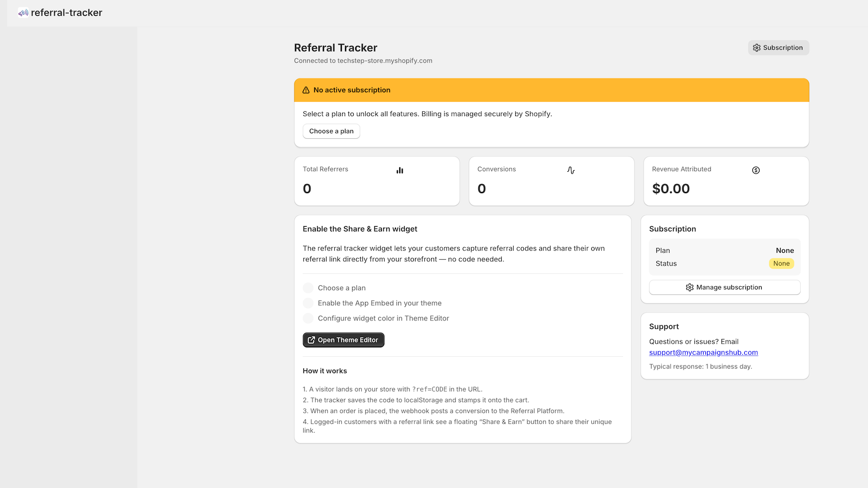Email support@mycampaignshub.com link
Viewport: 868px width, 488px height.
click(x=704, y=352)
